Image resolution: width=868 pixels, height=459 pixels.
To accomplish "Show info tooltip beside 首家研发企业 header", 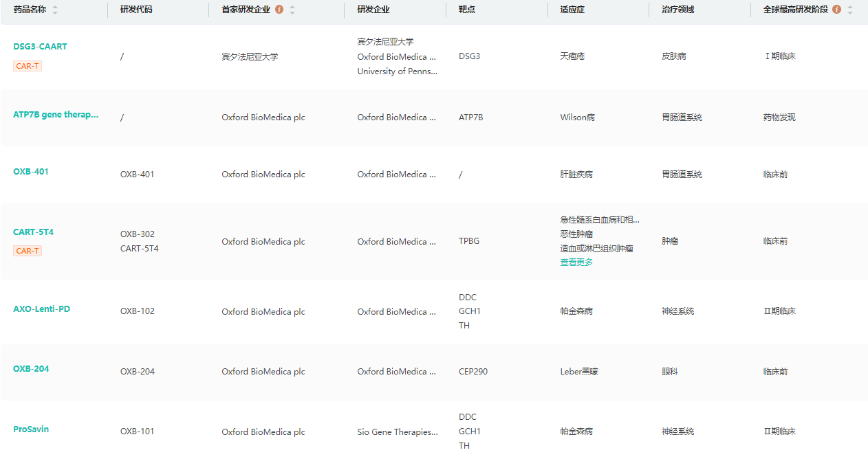I will click(x=279, y=10).
